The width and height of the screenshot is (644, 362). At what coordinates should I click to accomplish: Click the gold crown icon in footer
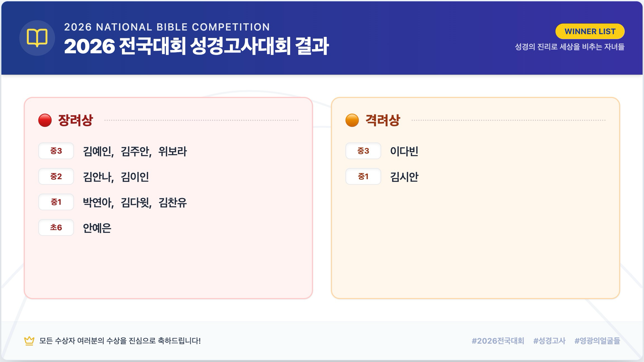[29, 341]
